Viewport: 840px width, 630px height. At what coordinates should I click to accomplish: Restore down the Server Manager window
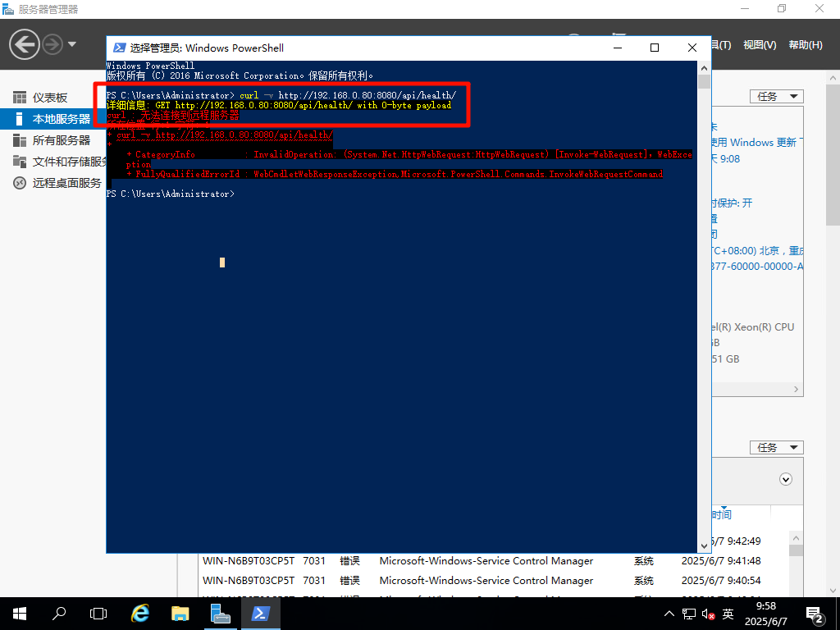(782, 8)
